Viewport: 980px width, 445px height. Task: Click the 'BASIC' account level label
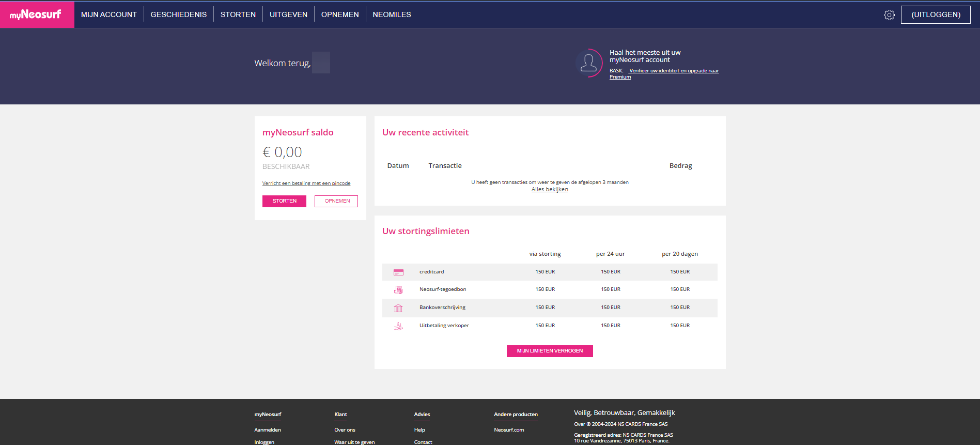616,71
